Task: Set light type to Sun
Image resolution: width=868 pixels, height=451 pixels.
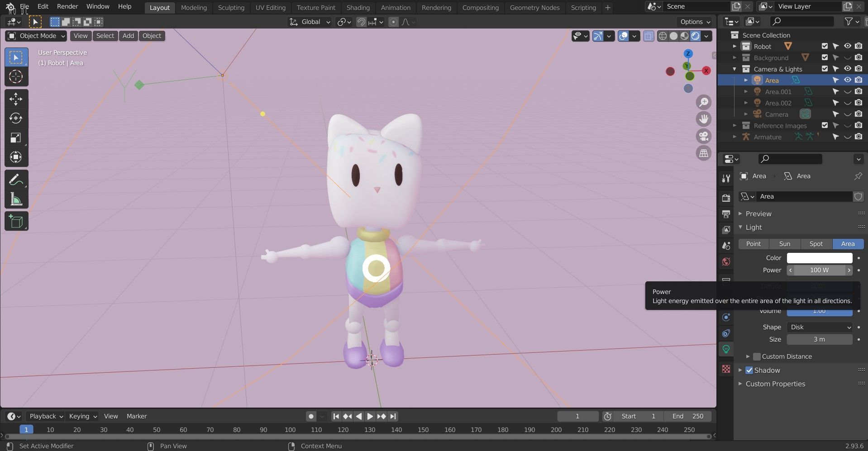Action: click(x=784, y=244)
